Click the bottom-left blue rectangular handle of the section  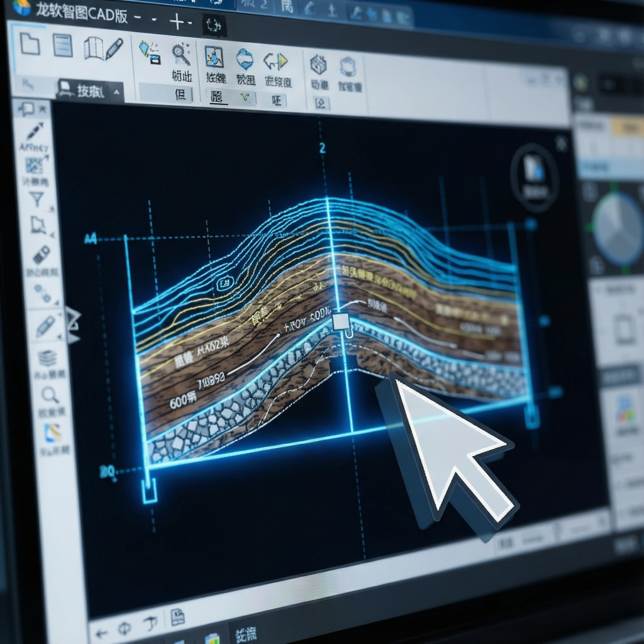pyautogui.click(x=150, y=491)
